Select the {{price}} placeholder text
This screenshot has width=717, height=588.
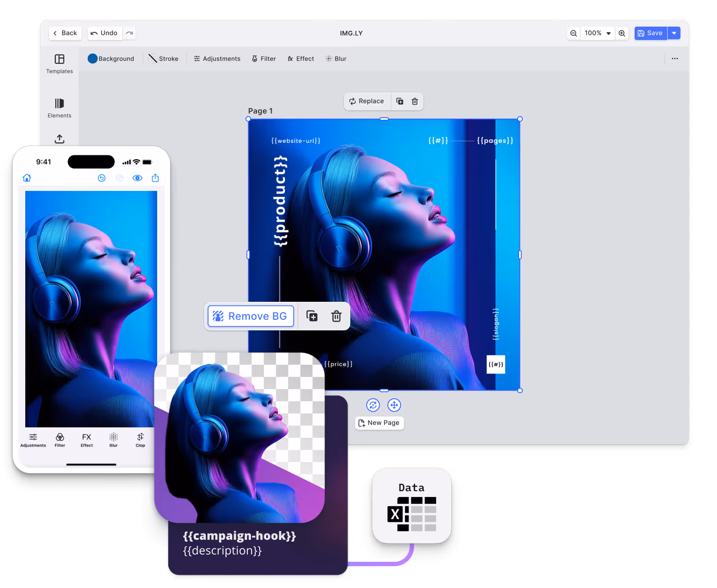click(x=338, y=364)
